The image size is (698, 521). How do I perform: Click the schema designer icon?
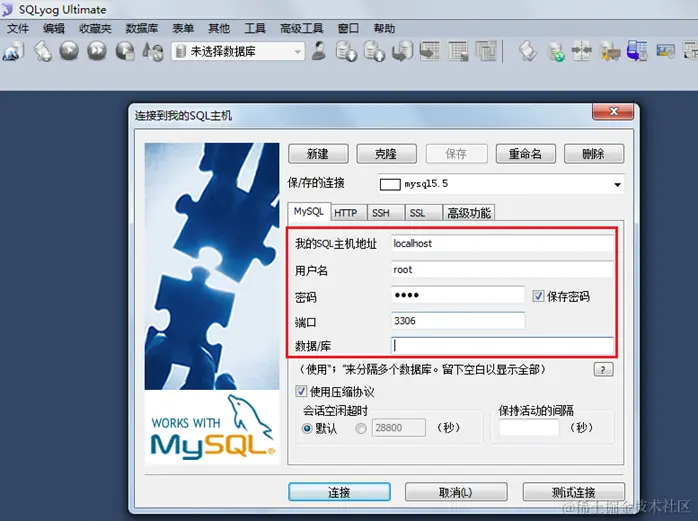pos(666,51)
